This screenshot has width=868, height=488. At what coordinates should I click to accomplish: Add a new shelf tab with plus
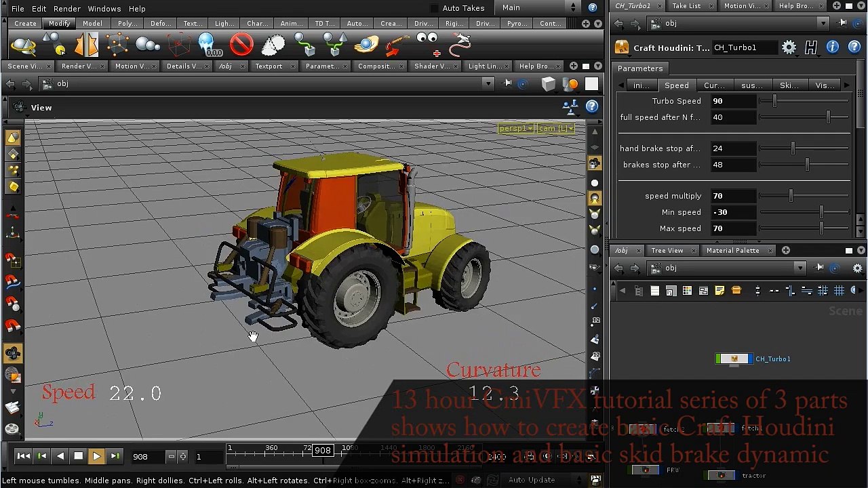click(x=587, y=24)
